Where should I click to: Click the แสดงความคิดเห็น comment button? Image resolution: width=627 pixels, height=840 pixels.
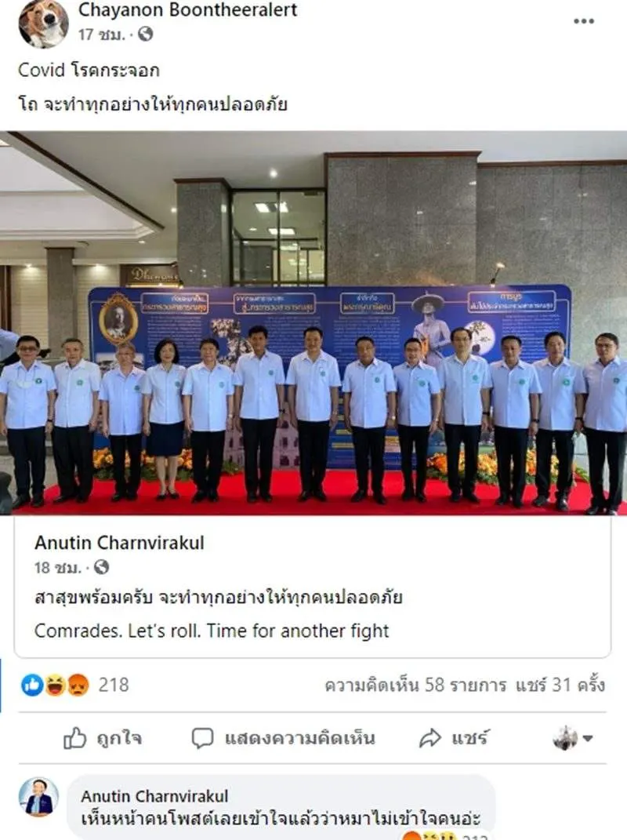pyautogui.click(x=283, y=738)
